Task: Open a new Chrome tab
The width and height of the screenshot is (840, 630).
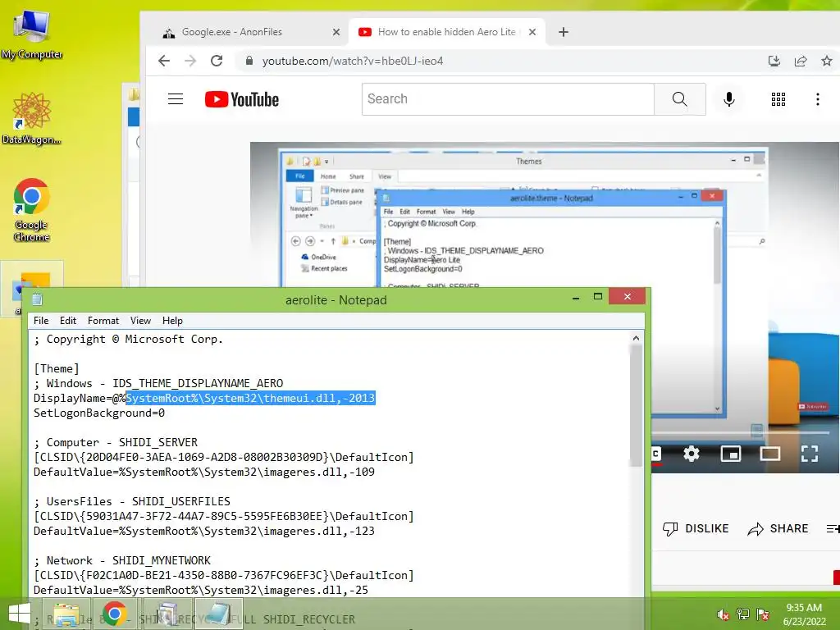Action: pyautogui.click(x=563, y=32)
